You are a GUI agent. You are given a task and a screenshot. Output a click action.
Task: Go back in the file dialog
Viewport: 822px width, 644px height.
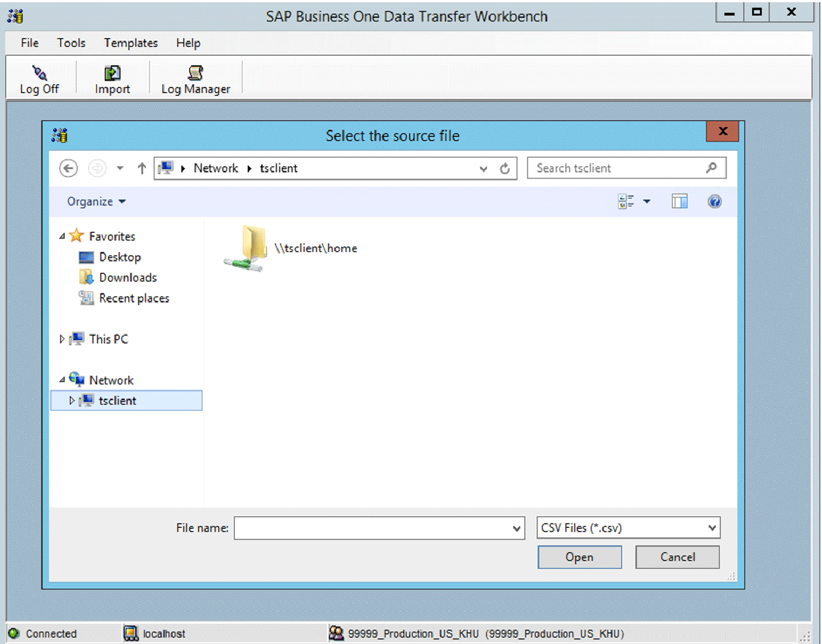click(x=69, y=168)
